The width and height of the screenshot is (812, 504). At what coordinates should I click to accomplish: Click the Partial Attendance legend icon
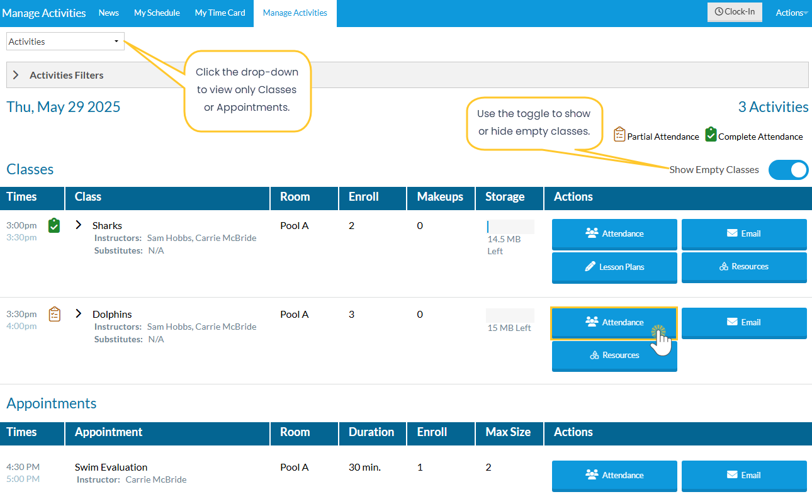coord(619,135)
